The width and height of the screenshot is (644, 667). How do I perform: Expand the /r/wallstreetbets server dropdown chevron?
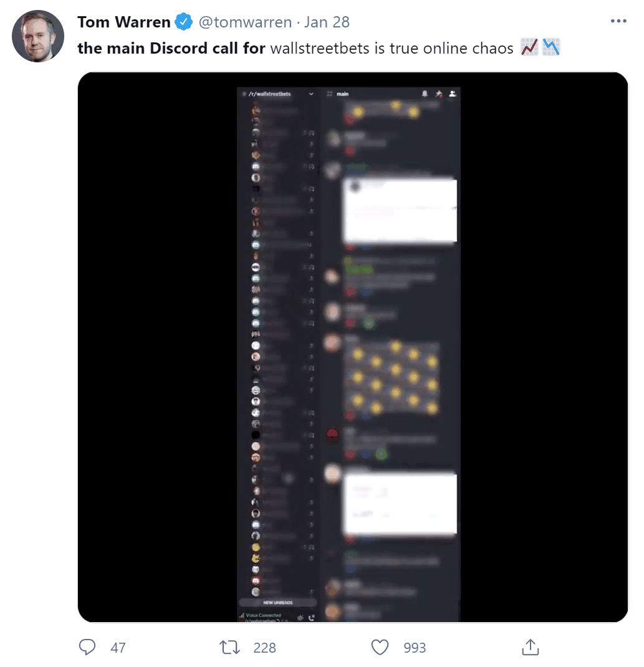(312, 94)
